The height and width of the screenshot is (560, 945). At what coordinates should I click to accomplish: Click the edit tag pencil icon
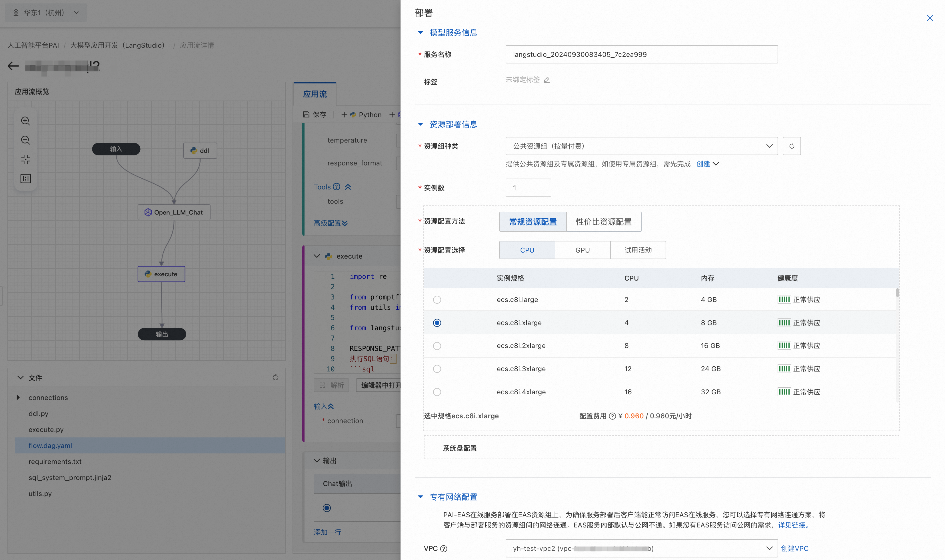point(546,80)
